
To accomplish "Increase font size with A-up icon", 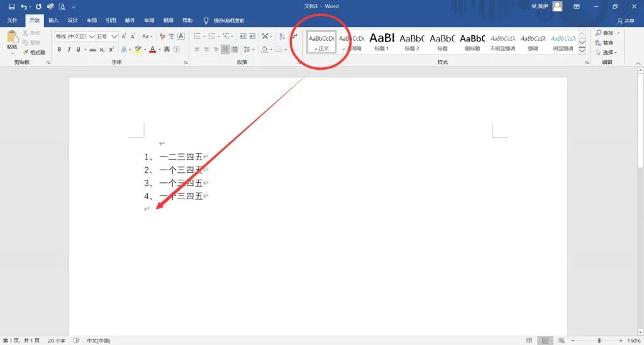I will (x=124, y=36).
